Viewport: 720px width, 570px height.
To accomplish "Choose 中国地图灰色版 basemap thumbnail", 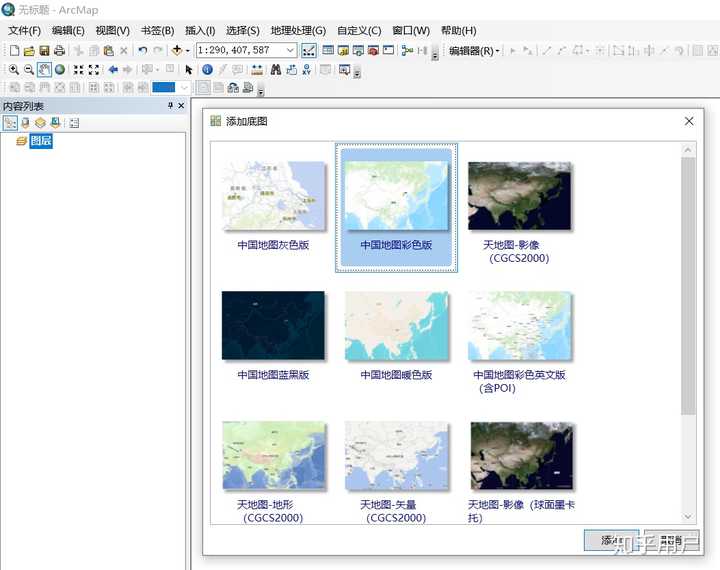I will point(274,196).
